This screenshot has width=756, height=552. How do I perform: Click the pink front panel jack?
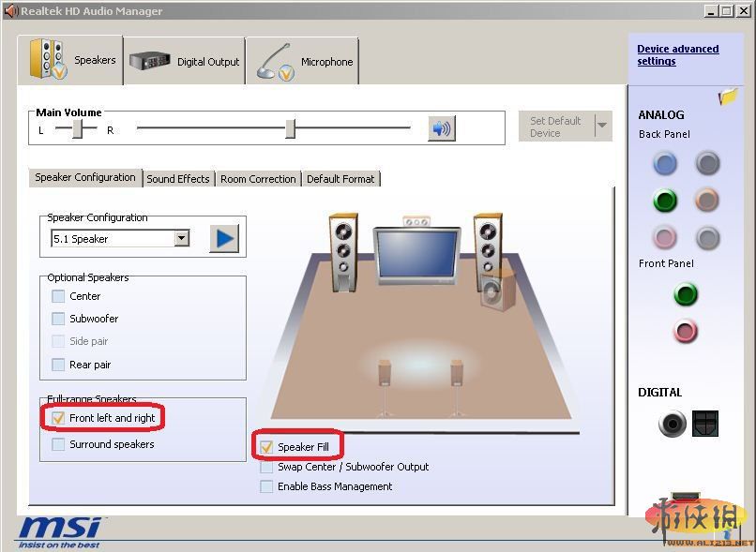pyautogui.click(x=685, y=332)
